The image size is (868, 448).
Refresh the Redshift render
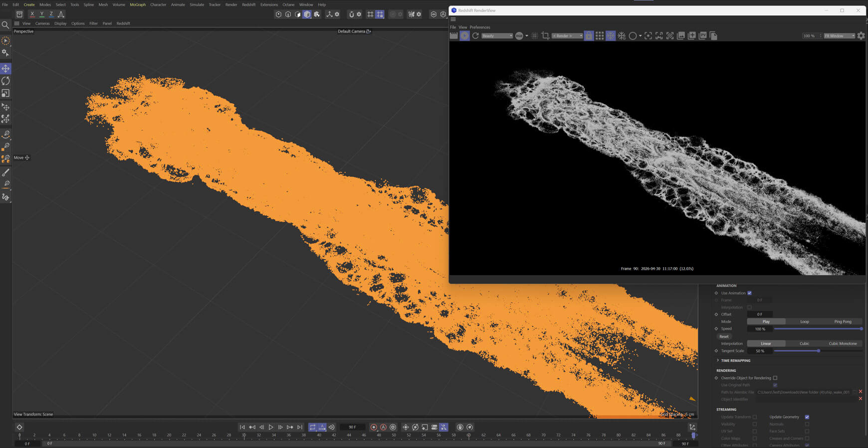click(475, 36)
